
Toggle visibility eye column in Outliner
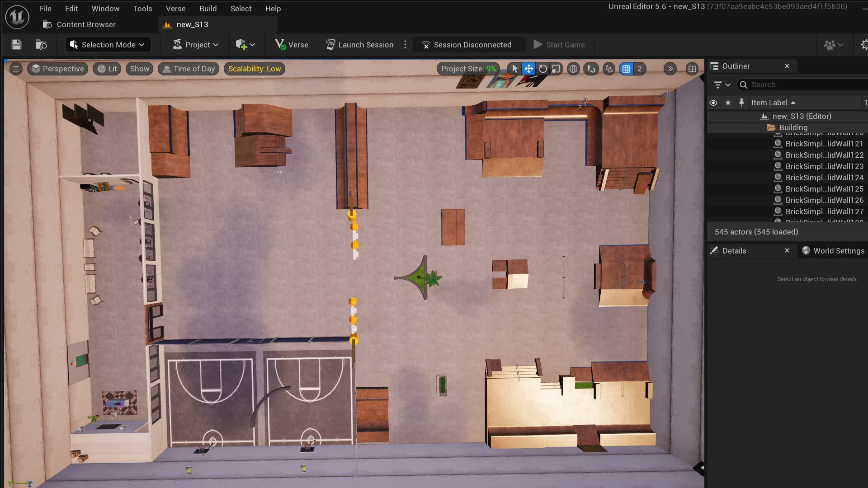713,103
